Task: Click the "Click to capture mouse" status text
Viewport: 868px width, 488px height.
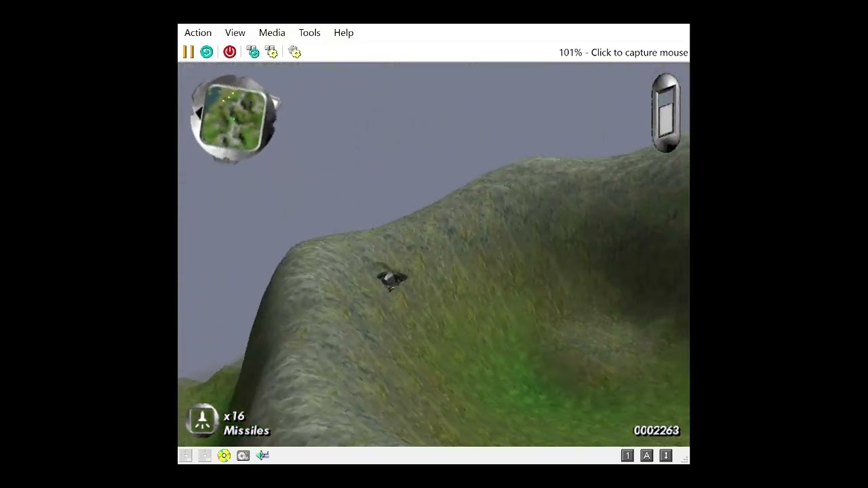Action: pyautogui.click(x=639, y=52)
